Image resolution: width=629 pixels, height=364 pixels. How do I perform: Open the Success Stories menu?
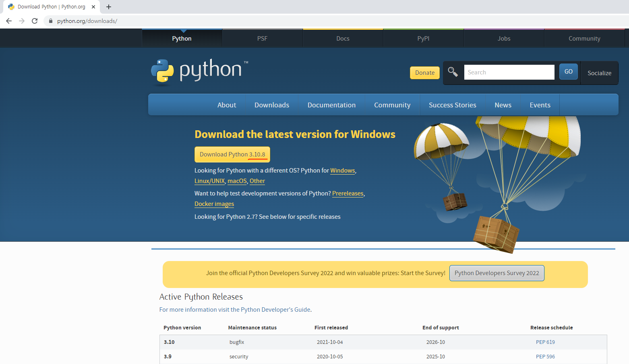pyautogui.click(x=452, y=105)
